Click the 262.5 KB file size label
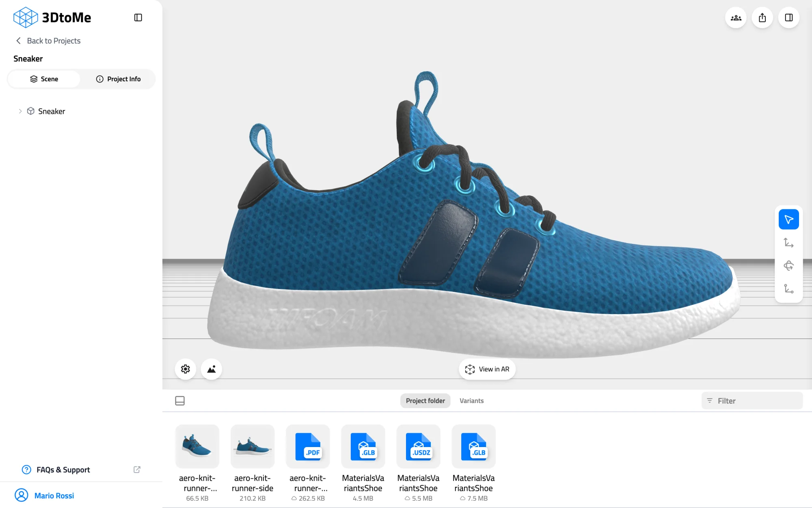The width and height of the screenshot is (812, 508). 311,498
